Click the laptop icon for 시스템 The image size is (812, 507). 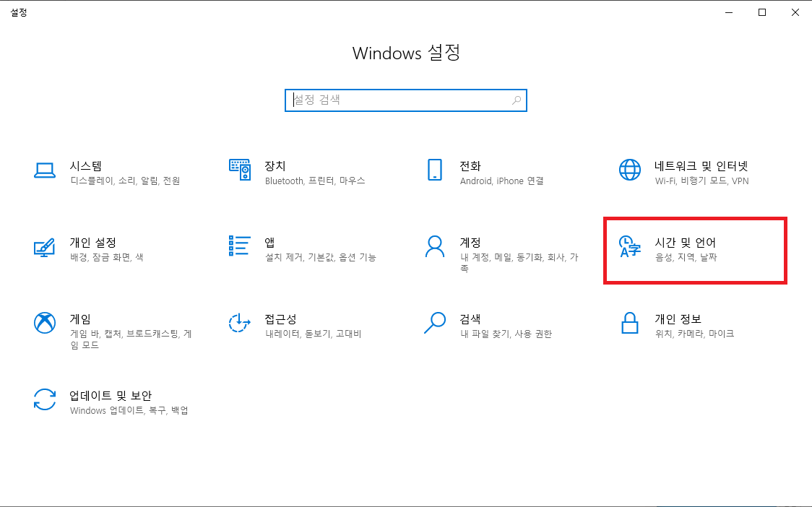45,170
